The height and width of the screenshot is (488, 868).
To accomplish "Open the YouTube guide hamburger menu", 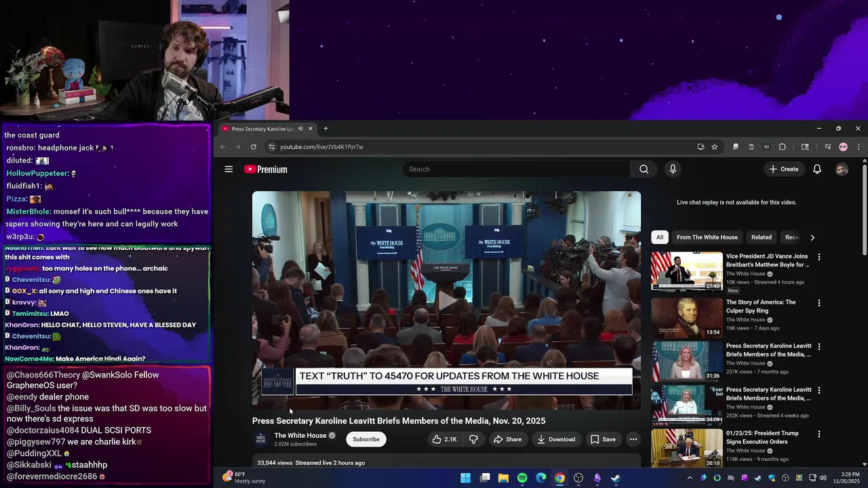I will pyautogui.click(x=229, y=169).
